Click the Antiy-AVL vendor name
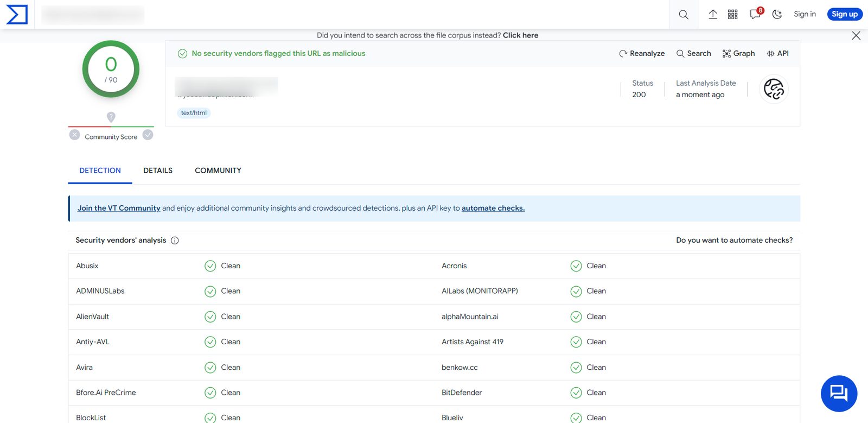The width and height of the screenshot is (868, 423). 93,342
